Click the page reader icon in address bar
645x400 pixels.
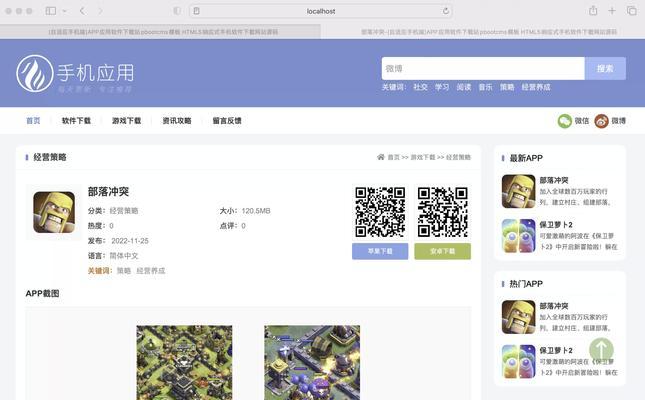[197, 11]
